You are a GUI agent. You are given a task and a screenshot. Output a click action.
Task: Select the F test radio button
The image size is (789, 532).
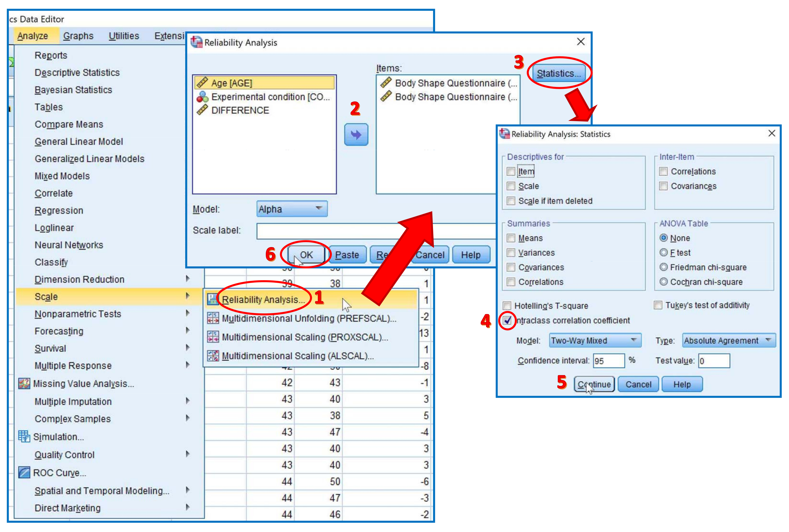pos(663,252)
